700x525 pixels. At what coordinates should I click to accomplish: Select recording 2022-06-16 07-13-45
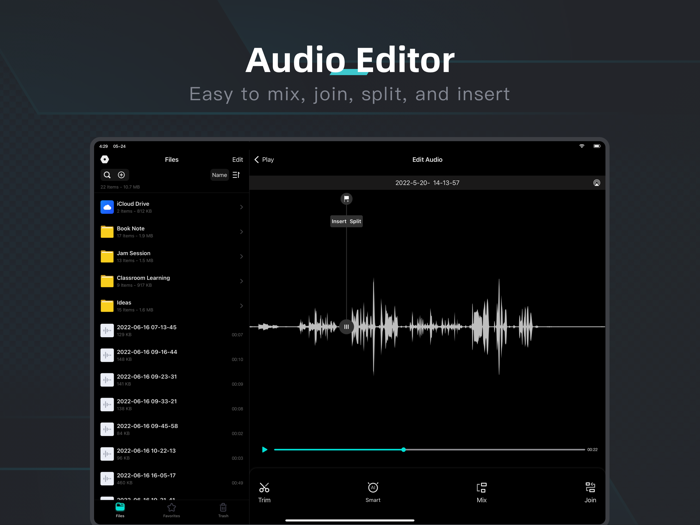[x=171, y=330]
